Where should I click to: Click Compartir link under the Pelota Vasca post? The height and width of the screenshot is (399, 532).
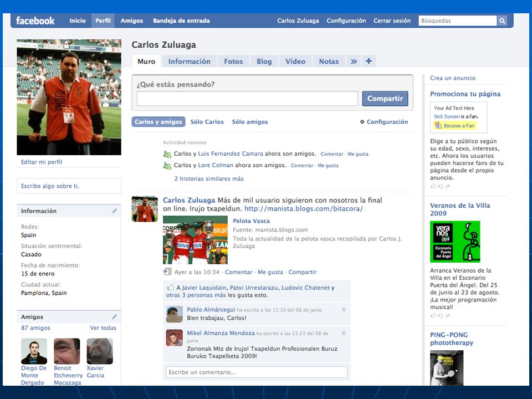(x=303, y=272)
